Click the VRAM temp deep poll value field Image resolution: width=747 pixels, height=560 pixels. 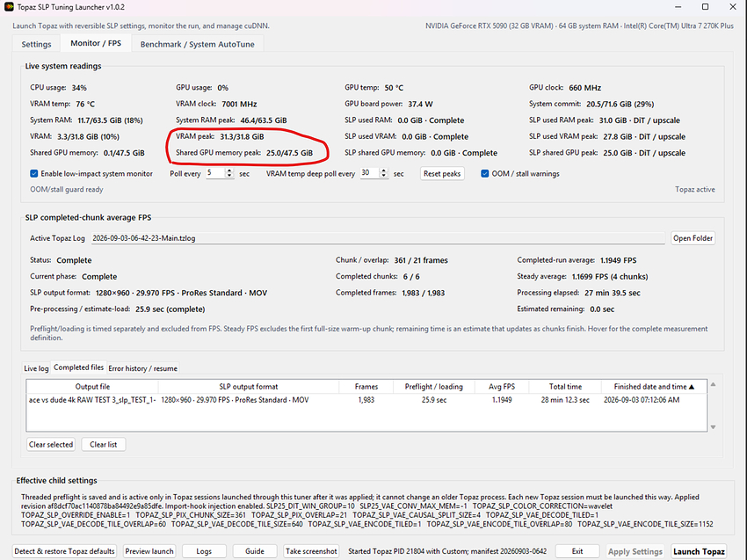point(369,173)
